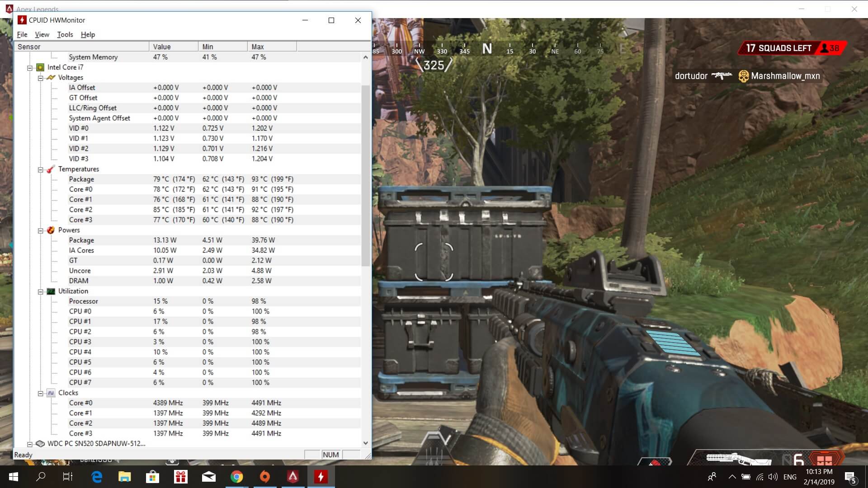Collapse the Voltages section
Viewport: 868px width, 488px height.
[40, 78]
